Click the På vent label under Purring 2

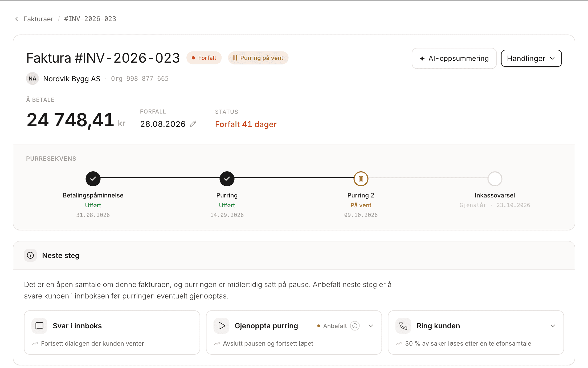pyautogui.click(x=361, y=205)
